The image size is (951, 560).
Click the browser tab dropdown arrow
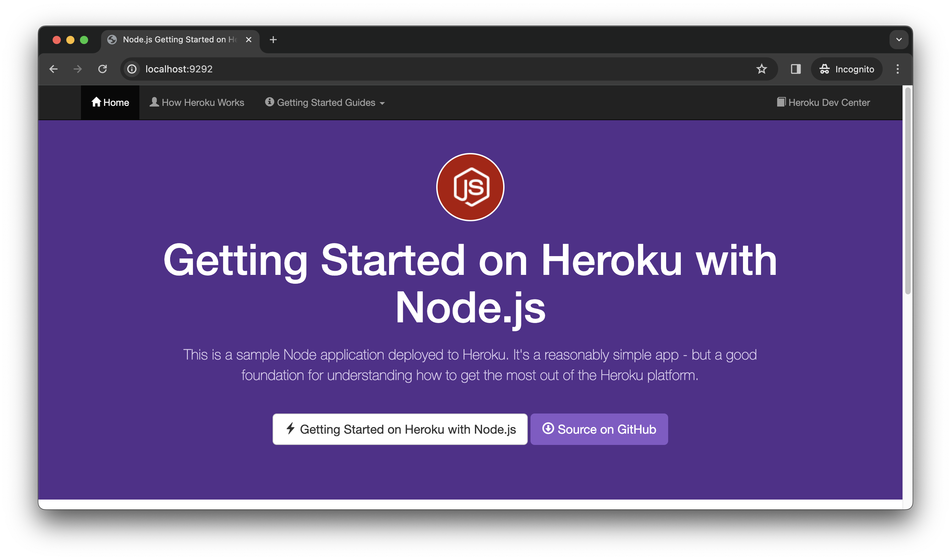(899, 39)
